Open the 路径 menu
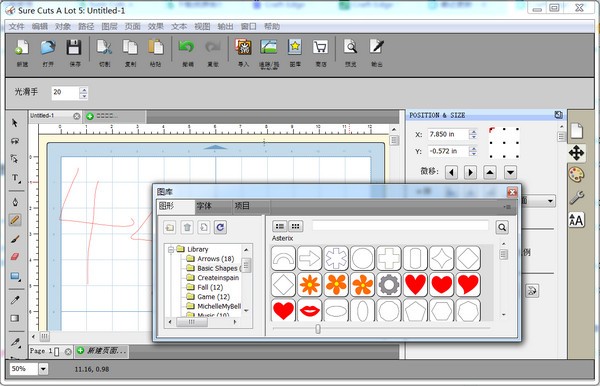The image size is (600, 386). click(x=86, y=26)
